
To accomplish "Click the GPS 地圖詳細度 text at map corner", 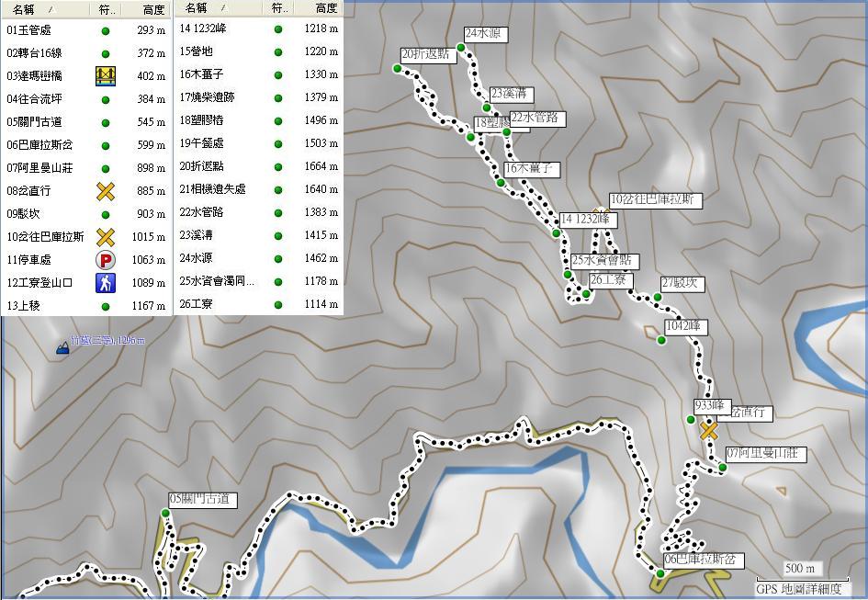I will [x=798, y=589].
